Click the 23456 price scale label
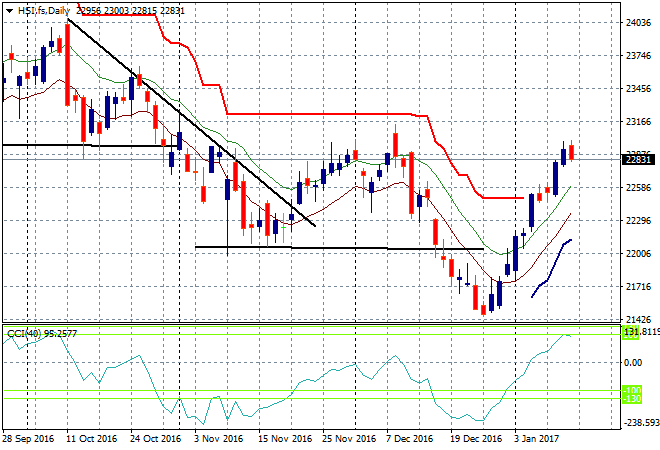Viewport: 660px width, 450px height. click(639, 89)
